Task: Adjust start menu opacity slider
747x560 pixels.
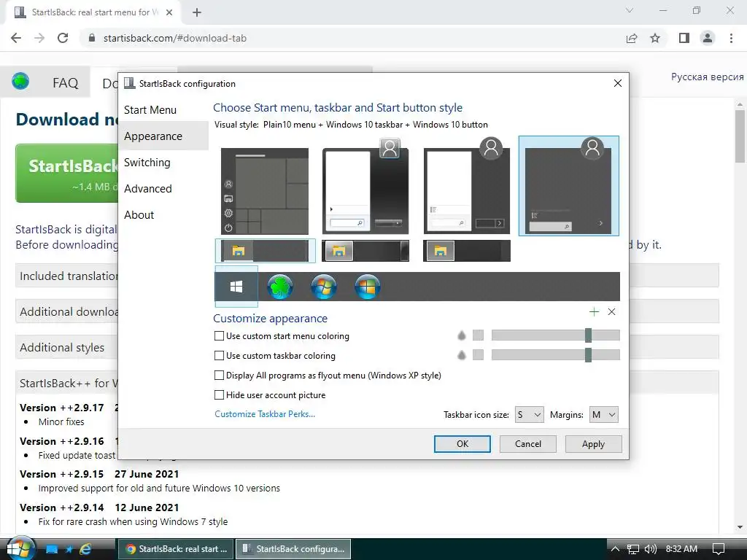Action: point(555,335)
